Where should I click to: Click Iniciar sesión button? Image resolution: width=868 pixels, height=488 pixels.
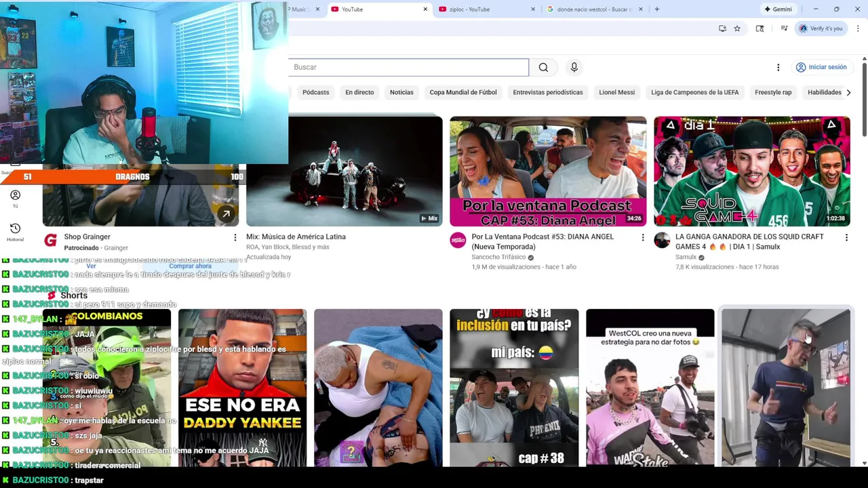pos(821,67)
